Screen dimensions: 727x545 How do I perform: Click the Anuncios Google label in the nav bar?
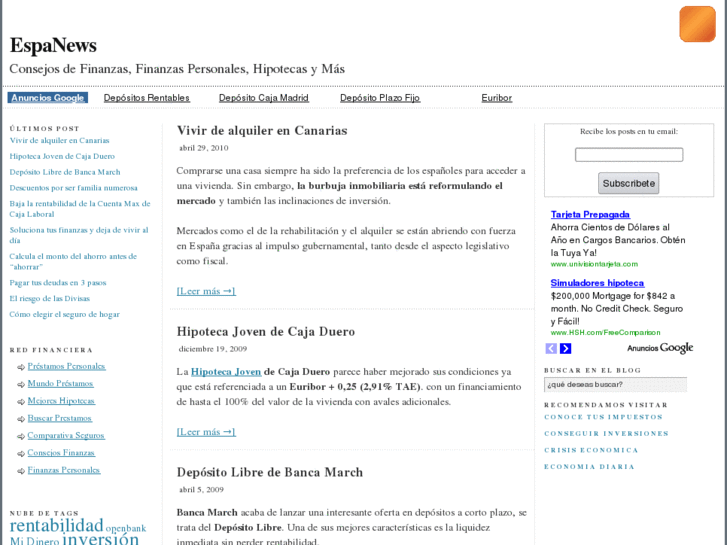[x=47, y=98]
